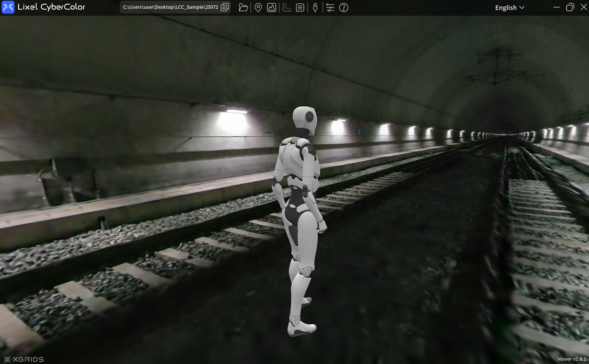
Task: Open the list panel icon
Action: click(300, 8)
